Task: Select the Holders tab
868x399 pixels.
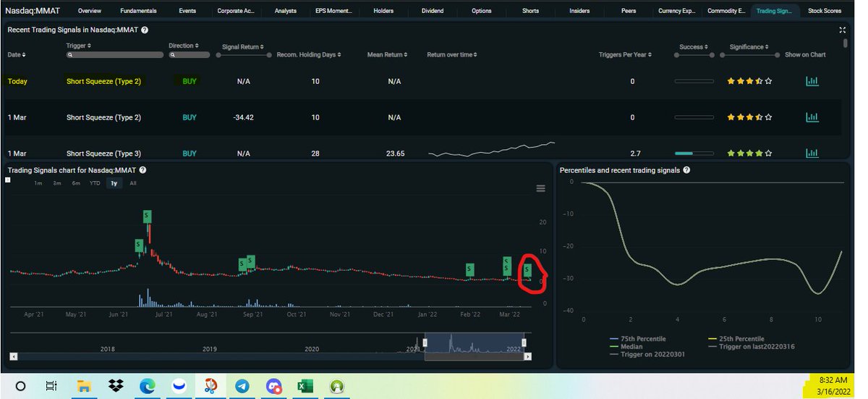Action: [383, 11]
